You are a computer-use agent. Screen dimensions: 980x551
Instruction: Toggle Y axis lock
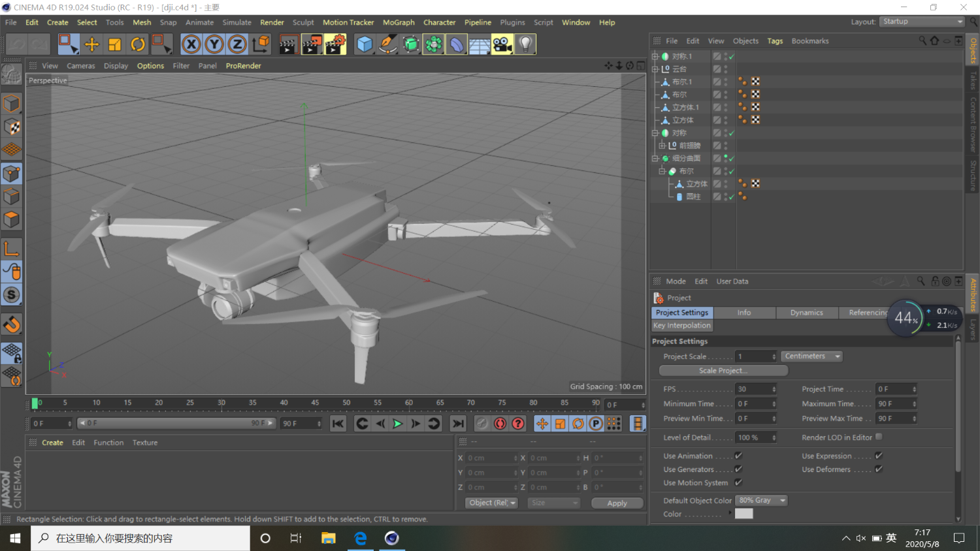214,44
